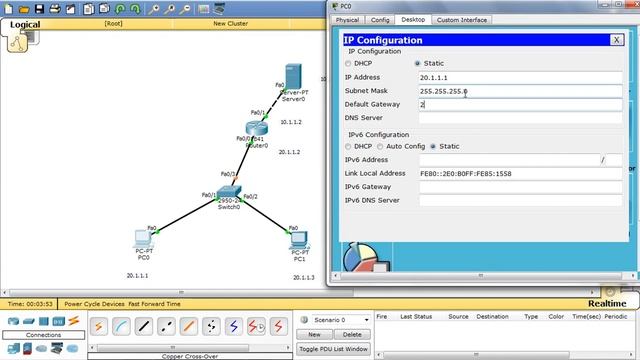This screenshot has width=640, height=360.
Task: Click Power Cycle Devices
Action: click(94, 304)
